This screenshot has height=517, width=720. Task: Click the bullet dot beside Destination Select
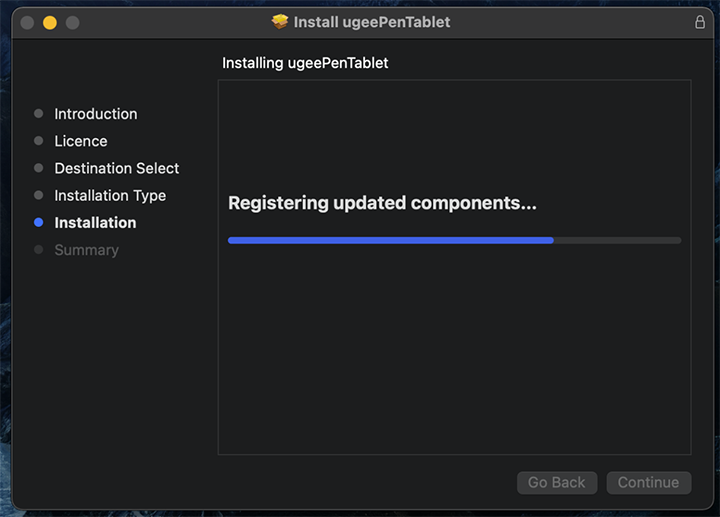coord(39,168)
